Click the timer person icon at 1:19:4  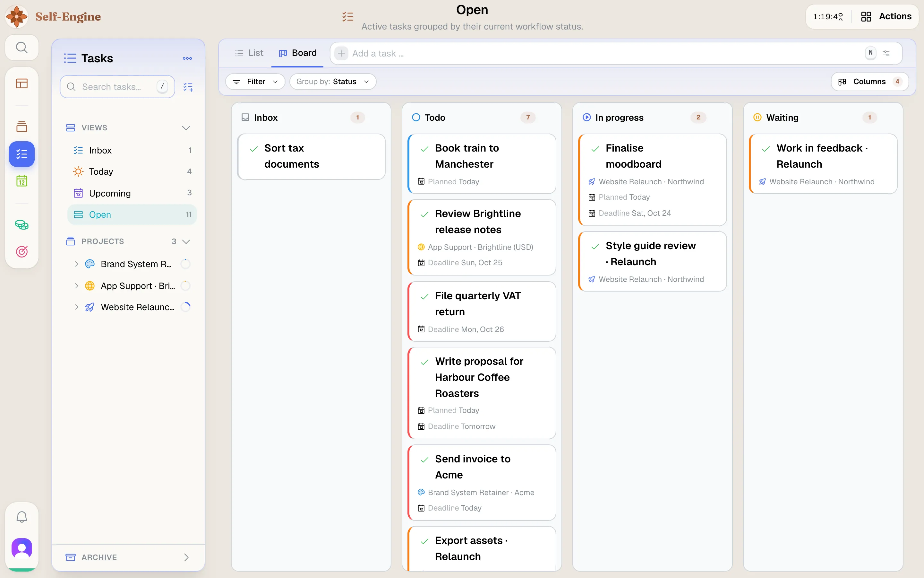tap(840, 16)
